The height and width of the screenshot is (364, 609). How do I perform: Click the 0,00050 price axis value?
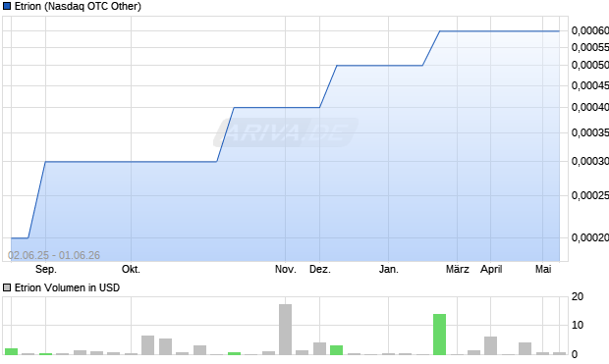pyautogui.click(x=590, y=65)
